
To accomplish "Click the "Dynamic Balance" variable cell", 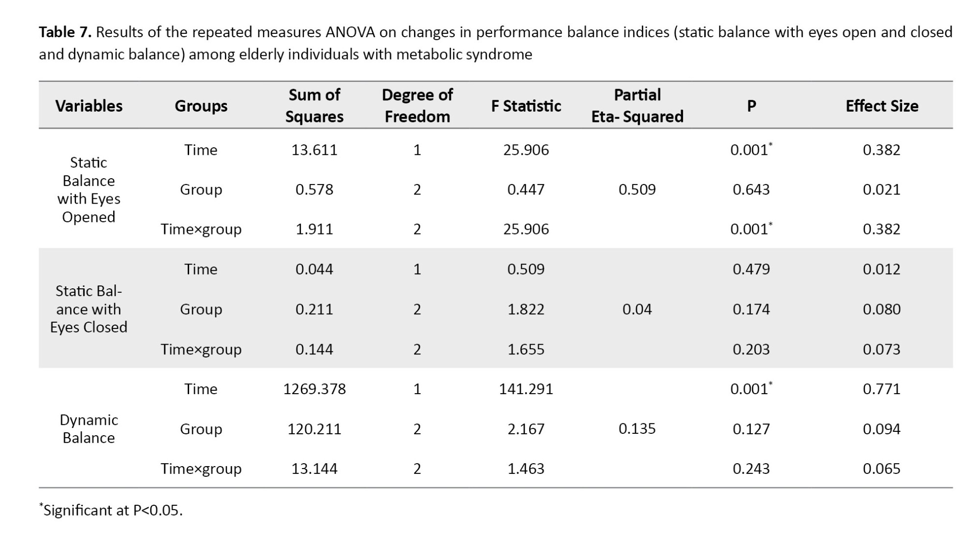I will pos(89,428).
